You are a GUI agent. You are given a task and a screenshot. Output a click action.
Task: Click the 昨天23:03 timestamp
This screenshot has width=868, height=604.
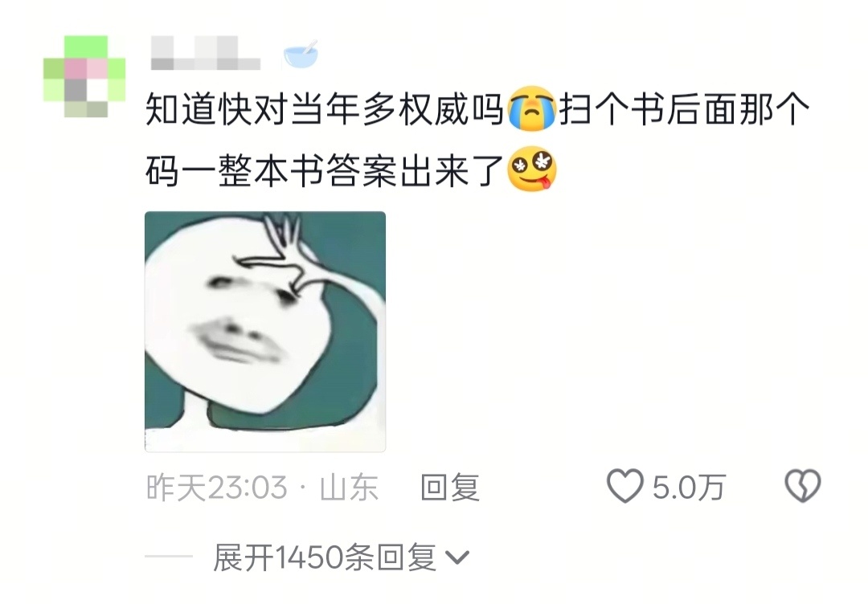(x=217, y=488)
